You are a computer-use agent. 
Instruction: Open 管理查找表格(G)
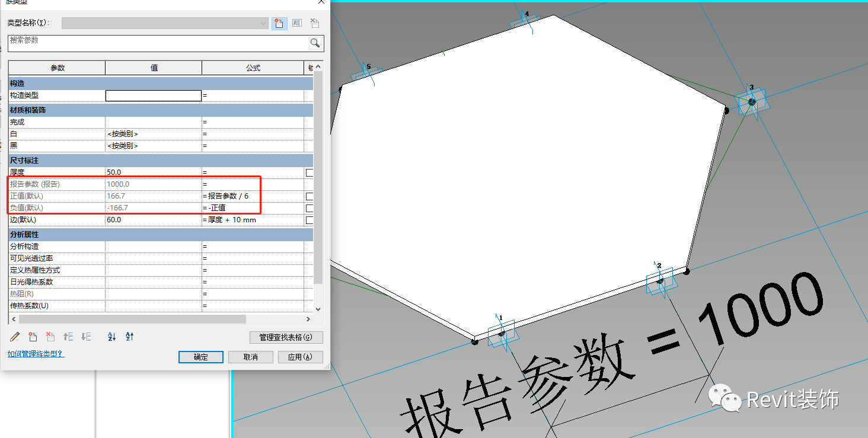[x=286, y=337]
